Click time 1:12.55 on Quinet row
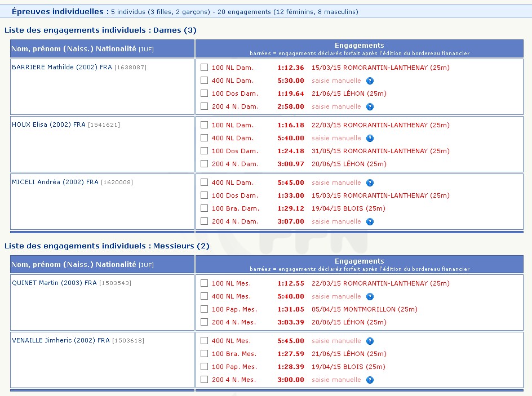This screenshot has width=532, height=396. (x=291, y=283)
